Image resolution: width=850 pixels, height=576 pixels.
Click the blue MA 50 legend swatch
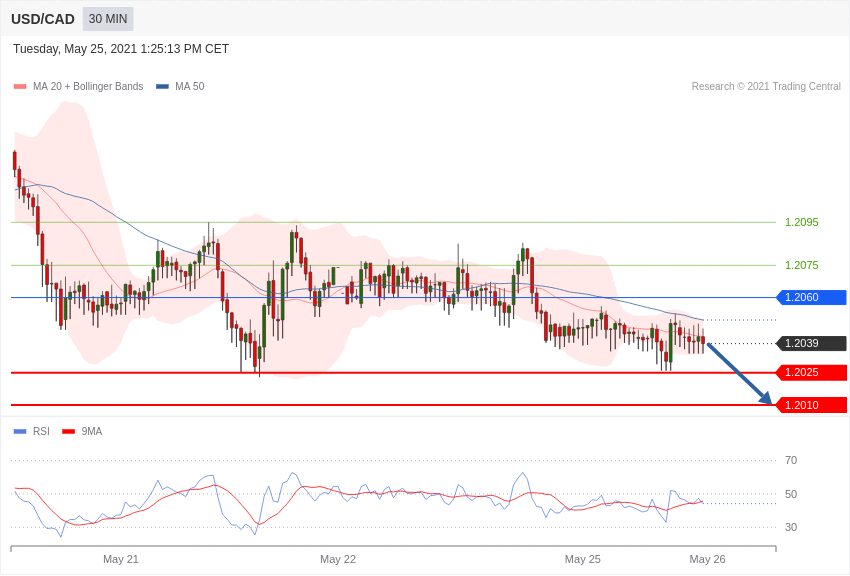tap(162, 87)
